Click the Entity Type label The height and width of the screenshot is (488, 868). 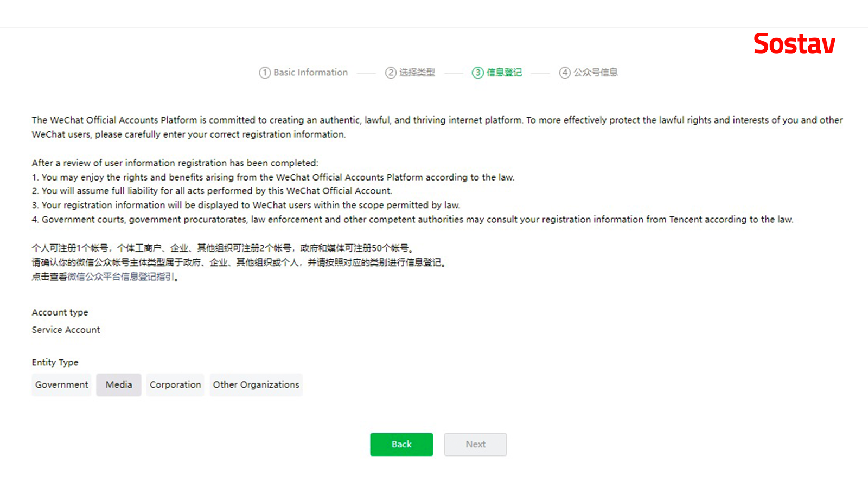click(55, 363)
